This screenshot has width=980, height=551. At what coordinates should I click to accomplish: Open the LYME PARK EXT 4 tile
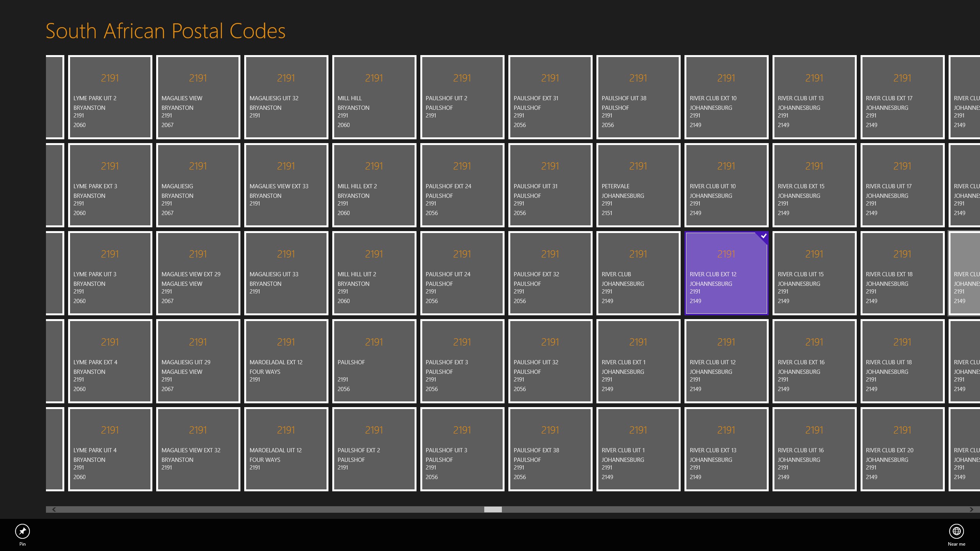click(x=109, y=361)
